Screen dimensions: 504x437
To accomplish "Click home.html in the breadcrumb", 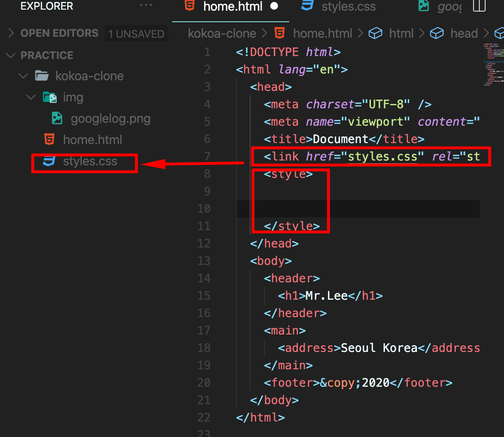I will tap(323, 33).
